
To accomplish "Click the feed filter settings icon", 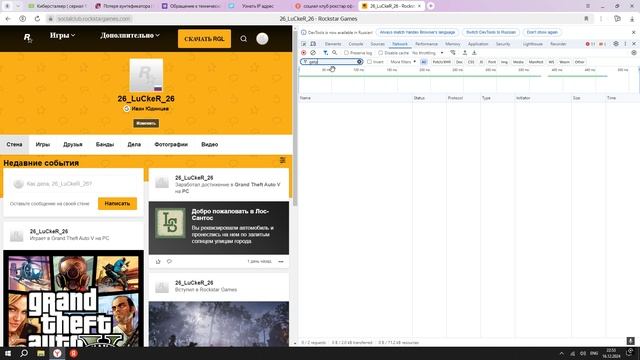I will click(282, 160).
